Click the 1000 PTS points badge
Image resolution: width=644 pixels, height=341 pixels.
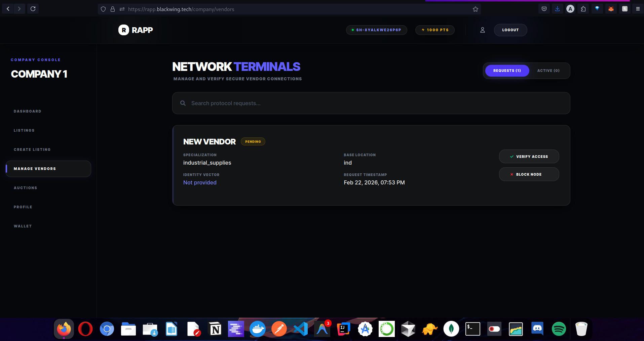[x=435, y=30]
